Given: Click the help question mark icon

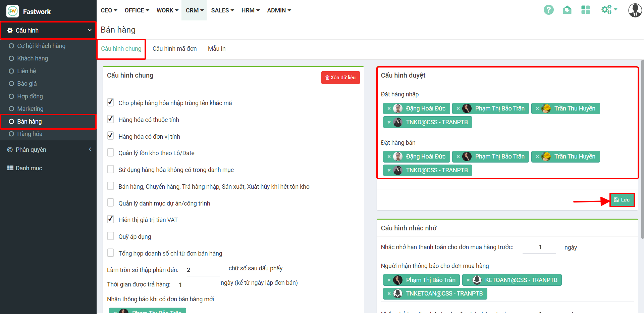Looking at the screenshot, I should pos(548,10).
